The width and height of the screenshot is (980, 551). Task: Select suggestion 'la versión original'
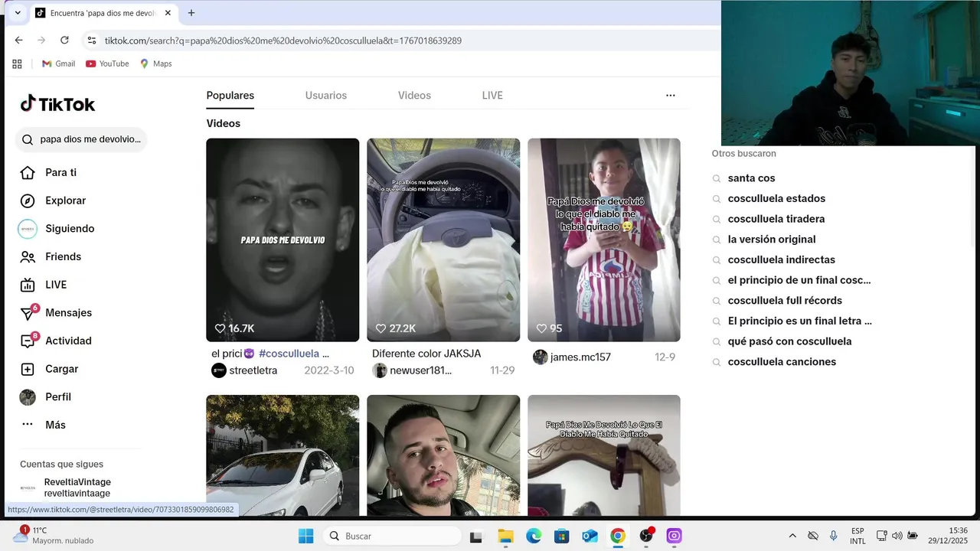772,240
